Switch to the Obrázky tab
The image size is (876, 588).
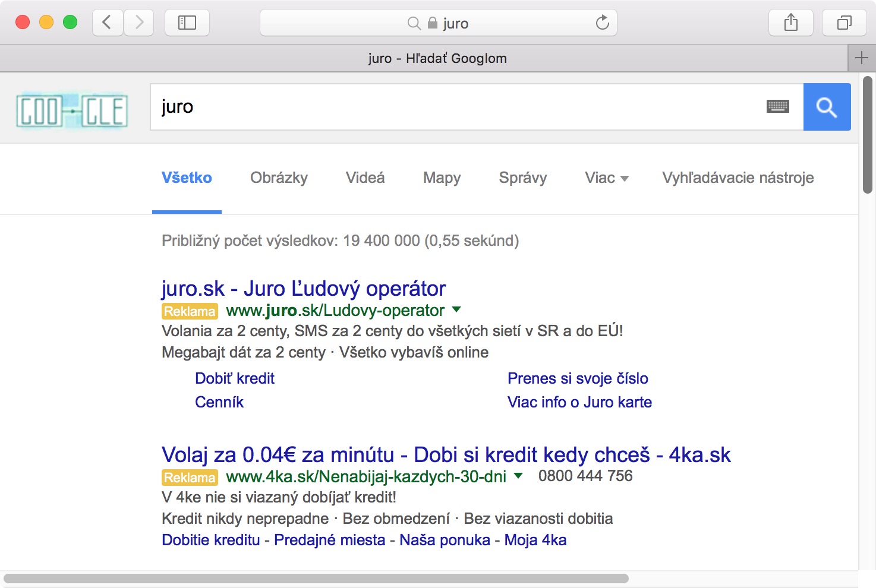pos(279,178)
